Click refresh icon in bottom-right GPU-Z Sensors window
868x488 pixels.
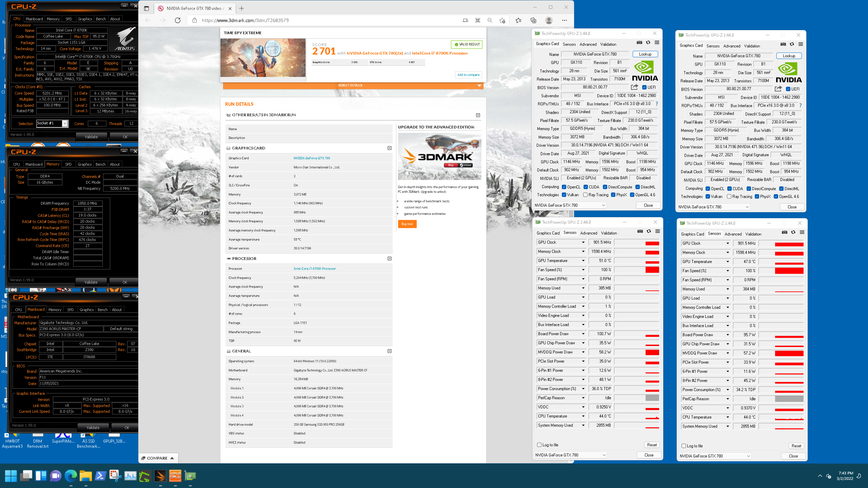click(793, 232)
